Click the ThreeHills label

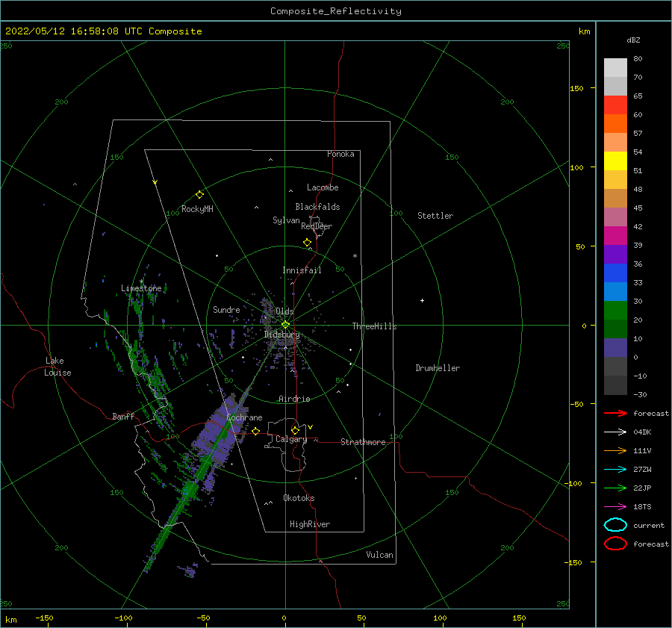[x=375, y=326]
